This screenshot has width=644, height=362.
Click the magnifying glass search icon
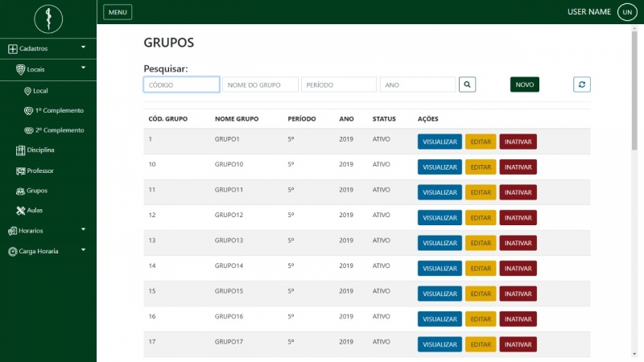pyautogui.click(x=468, y=84)
